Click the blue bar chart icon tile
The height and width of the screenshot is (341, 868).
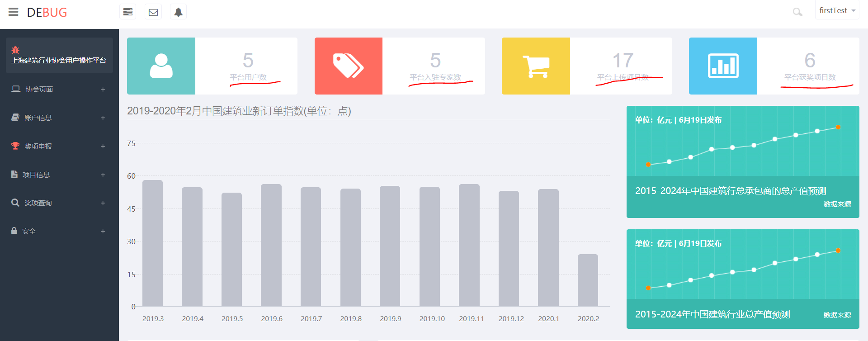tap(723, 66)
